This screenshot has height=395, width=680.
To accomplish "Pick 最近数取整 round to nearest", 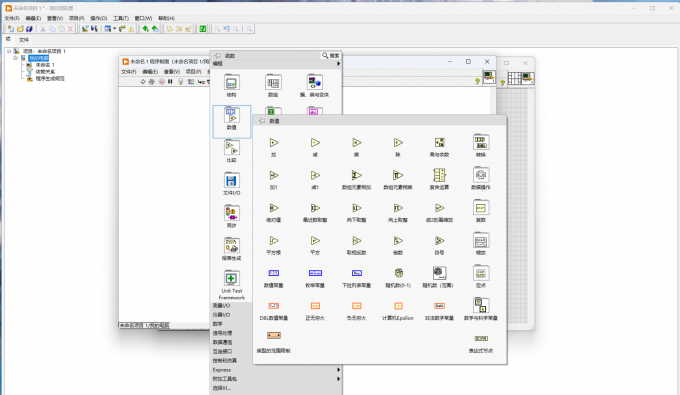I will [315, 208].
